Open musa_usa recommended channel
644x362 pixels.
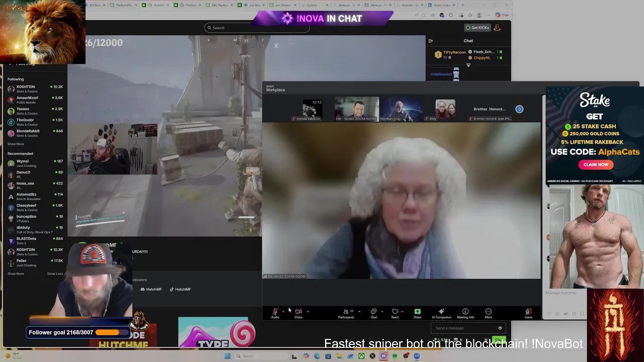(x=35, y=185)
